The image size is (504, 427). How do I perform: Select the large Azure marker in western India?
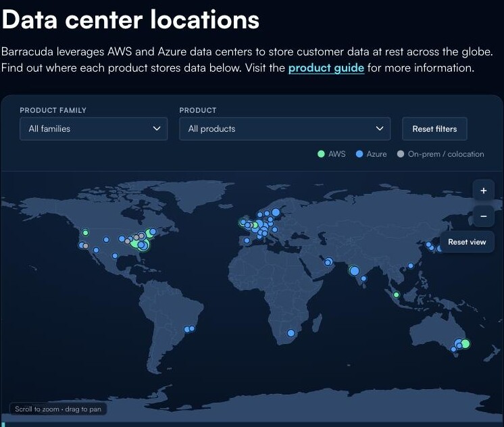[354, 271]
